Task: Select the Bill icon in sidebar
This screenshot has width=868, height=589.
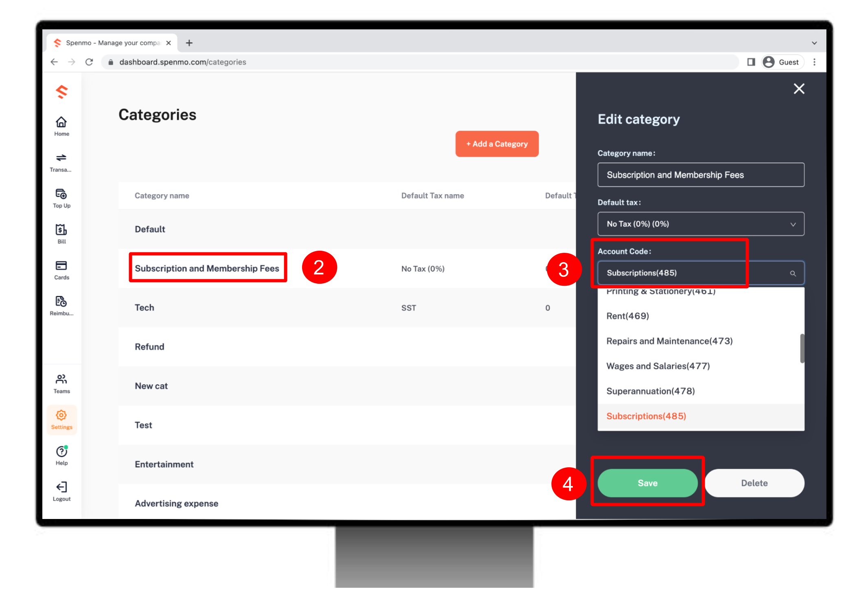Action: tap(61, 234)
